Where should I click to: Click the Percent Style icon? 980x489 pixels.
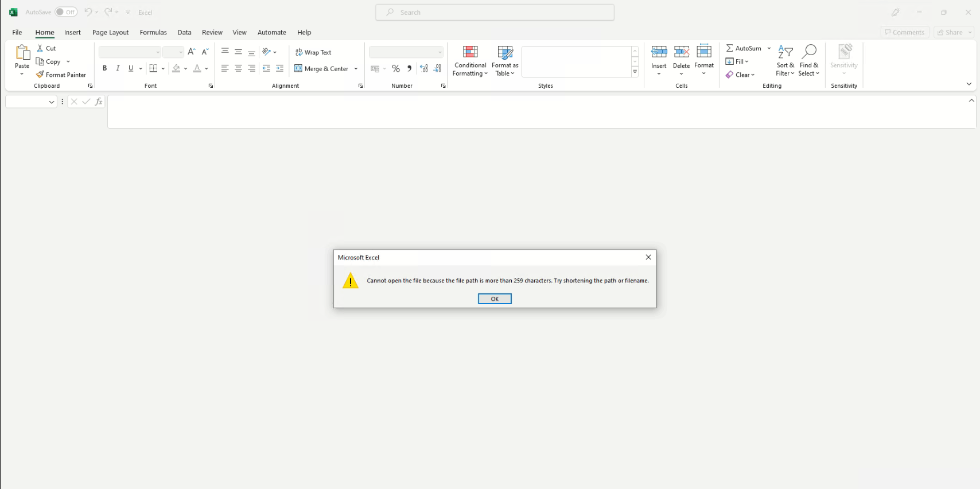396,68
